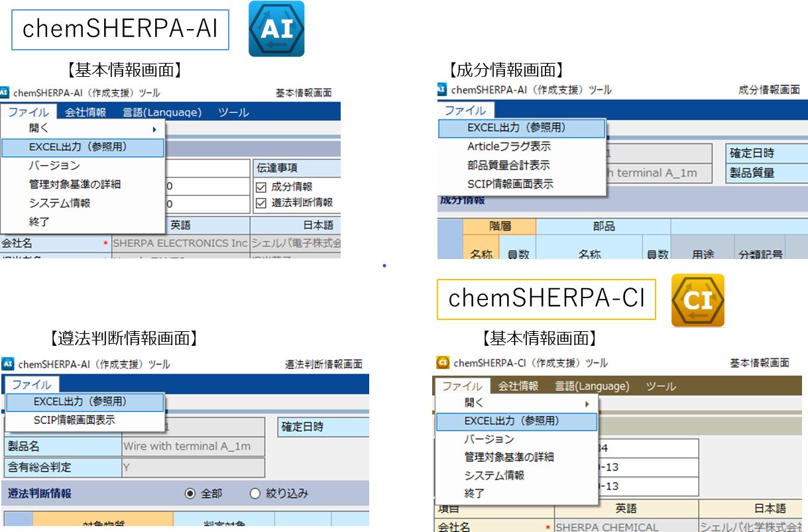Choose EXCEL出力（参照用） in 成分情報画面 menu
The width and height of the screenshot is (808, 532).
[522, 128]
